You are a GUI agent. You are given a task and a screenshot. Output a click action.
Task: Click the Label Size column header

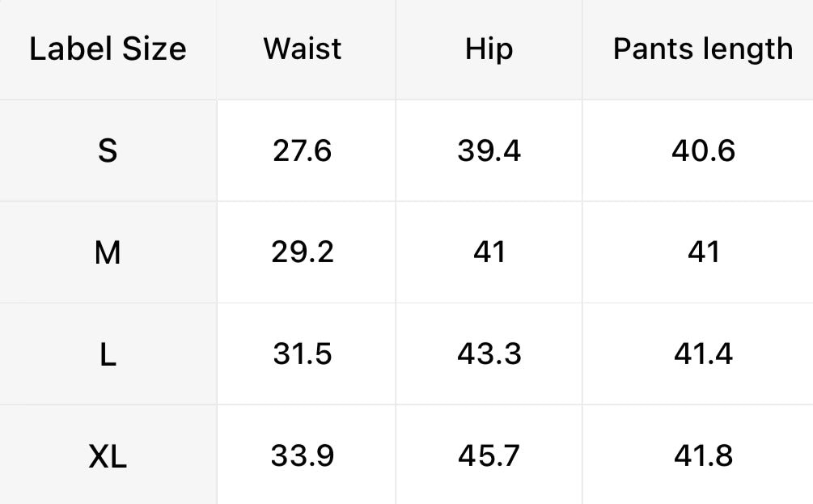tap(108, 49)
